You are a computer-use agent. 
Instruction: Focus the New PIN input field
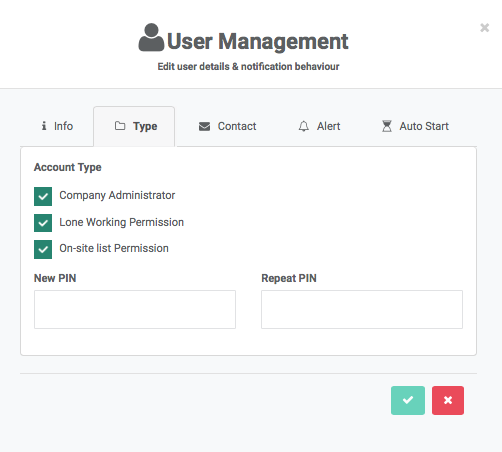[135, 309]
